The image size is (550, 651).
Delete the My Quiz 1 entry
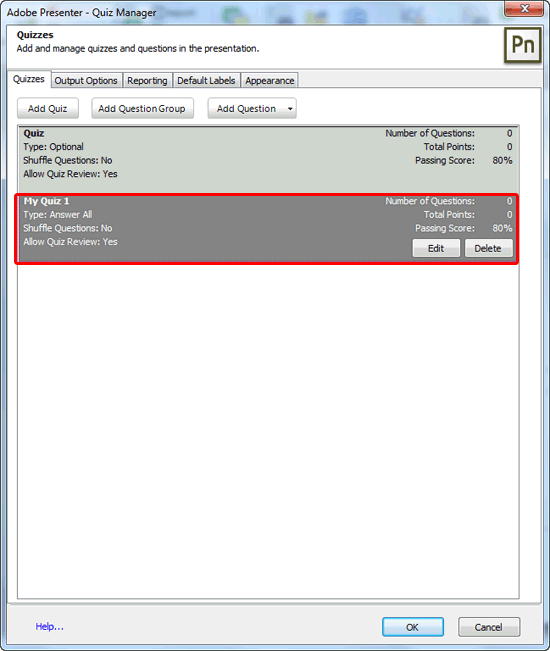tap(488, 248)
